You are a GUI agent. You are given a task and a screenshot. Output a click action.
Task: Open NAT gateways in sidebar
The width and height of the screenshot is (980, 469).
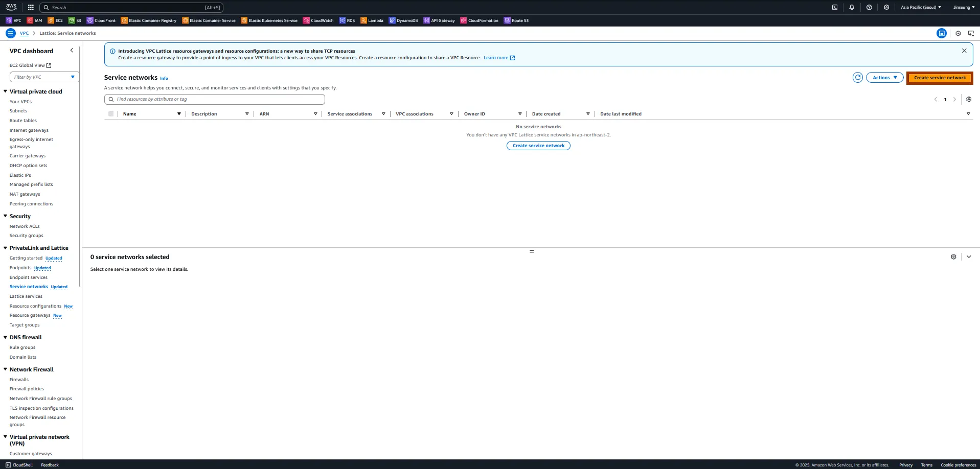click(25, 194)
